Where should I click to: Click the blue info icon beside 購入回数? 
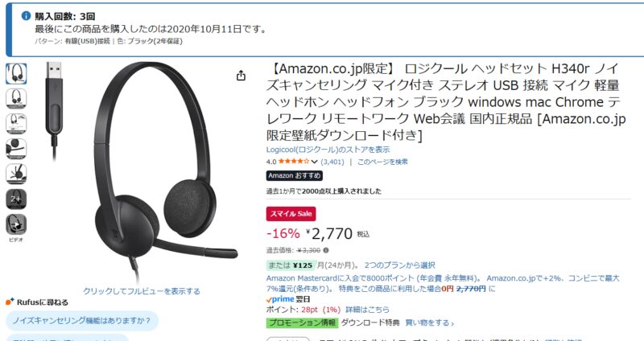[26, 15]
